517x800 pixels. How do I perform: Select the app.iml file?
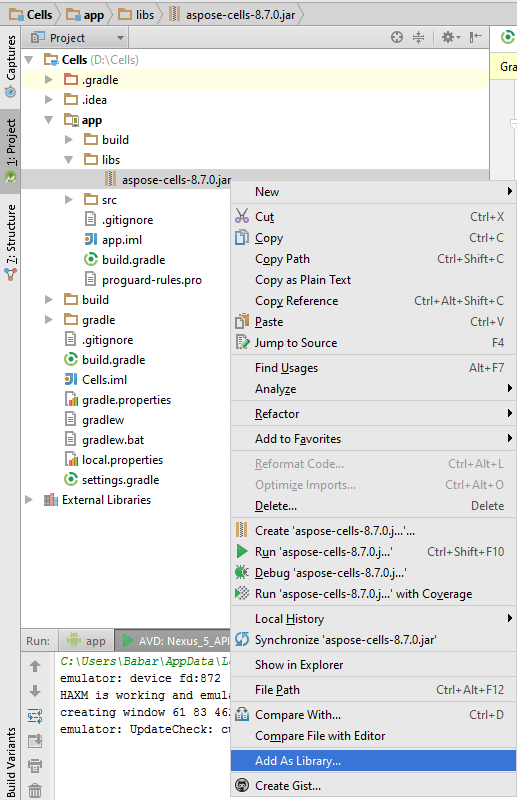113,240
